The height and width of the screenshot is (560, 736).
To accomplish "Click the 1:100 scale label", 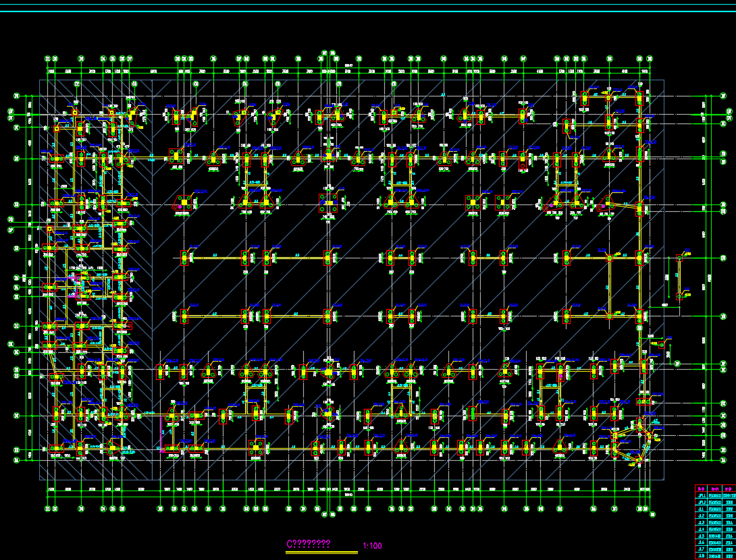I will 372,545.
